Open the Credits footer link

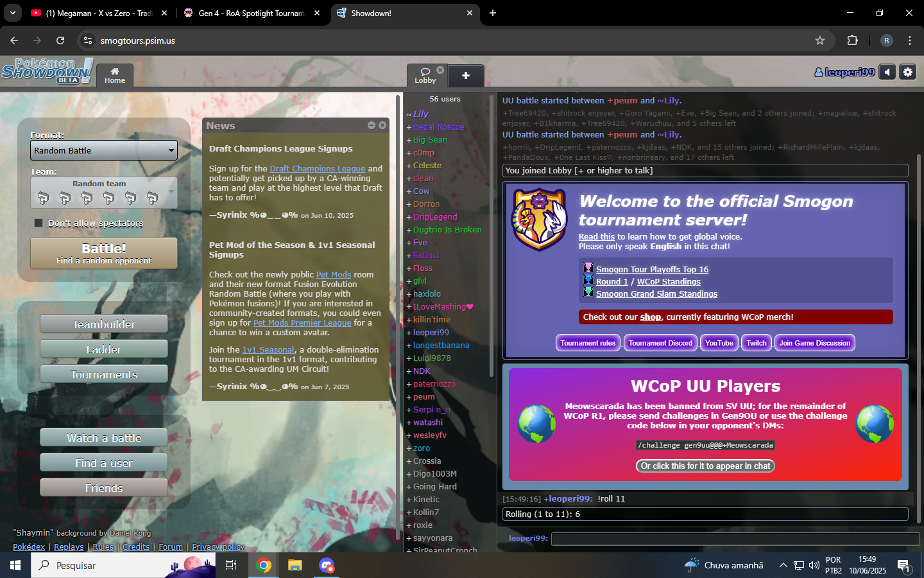click(x=136, y=547)
